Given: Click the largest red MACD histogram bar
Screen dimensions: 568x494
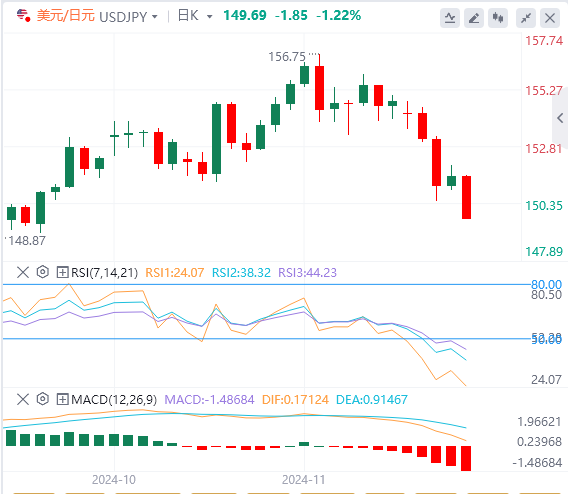Looking at the screenshot, I should (x=466, y=459).
